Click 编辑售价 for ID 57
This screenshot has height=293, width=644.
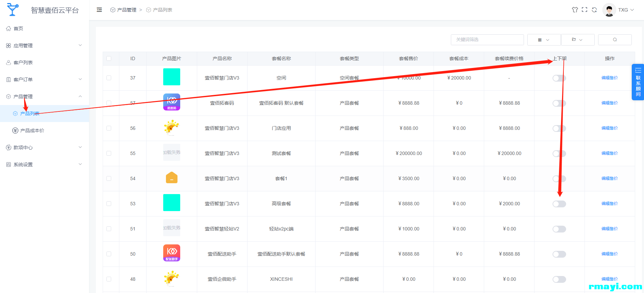[610, 103]
